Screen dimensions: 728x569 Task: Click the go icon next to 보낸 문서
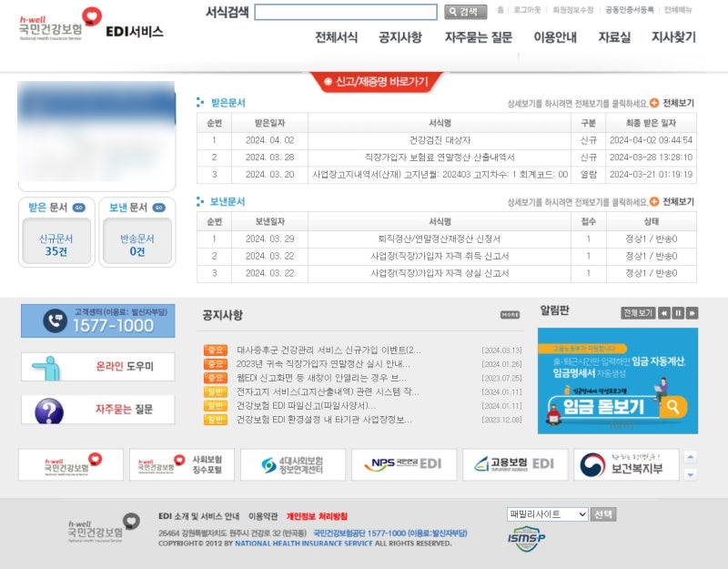[158, 208]
